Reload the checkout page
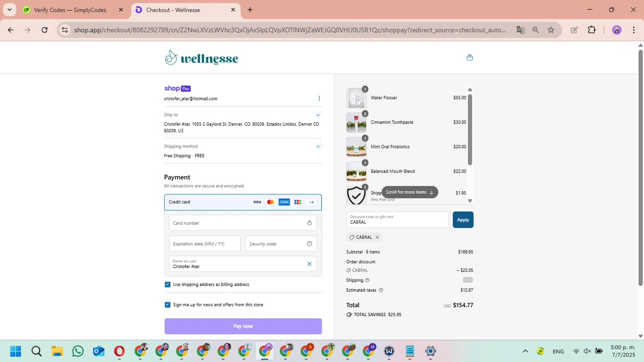The height and width of the screenshot is (362, 644). tap(45, 30)
